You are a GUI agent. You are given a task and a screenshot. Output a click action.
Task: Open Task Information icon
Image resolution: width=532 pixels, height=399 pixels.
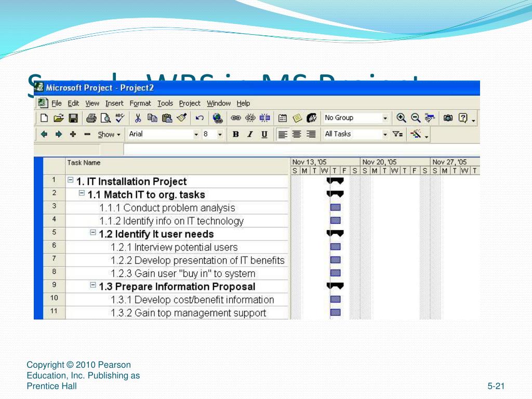coord(282,118)
